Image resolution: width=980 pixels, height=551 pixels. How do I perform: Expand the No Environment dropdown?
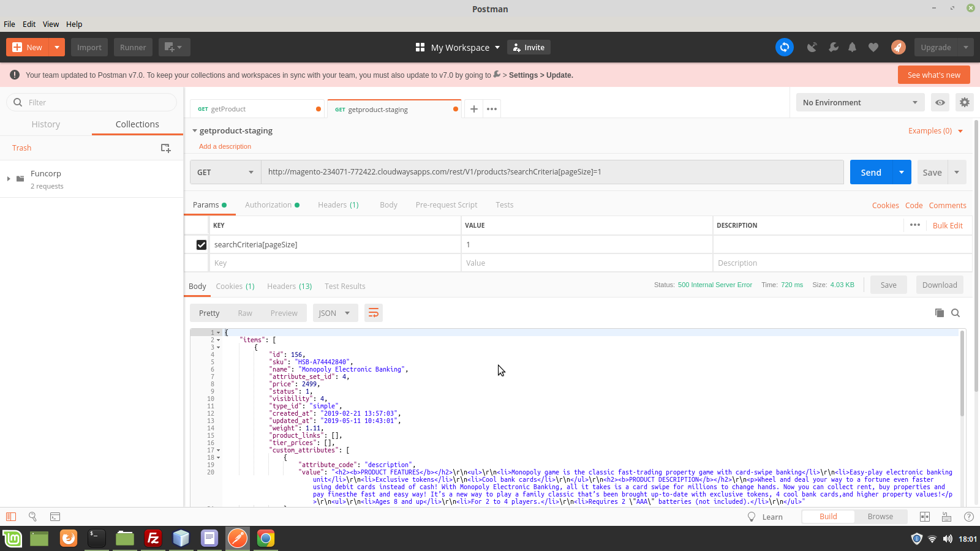tap(859, 102)
